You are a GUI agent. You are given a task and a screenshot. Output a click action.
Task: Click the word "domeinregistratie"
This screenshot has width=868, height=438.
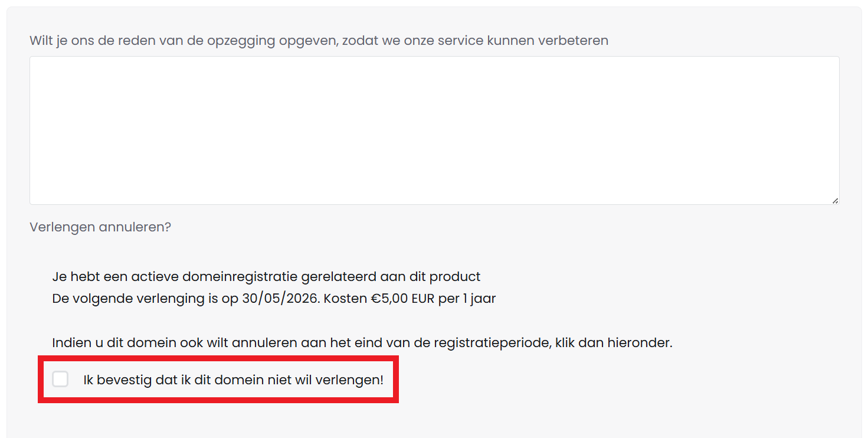click(240, 277)
